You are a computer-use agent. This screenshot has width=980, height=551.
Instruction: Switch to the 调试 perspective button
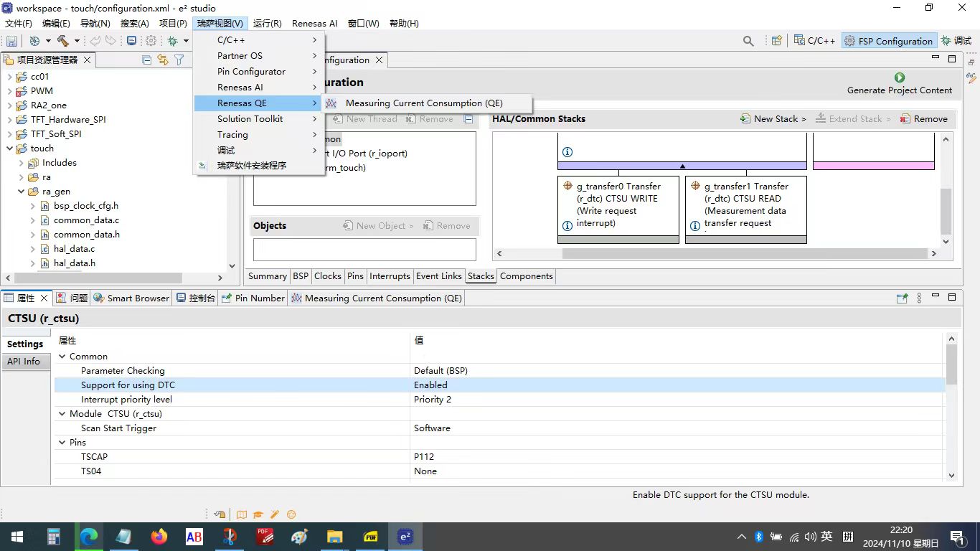tap(956, 41)
